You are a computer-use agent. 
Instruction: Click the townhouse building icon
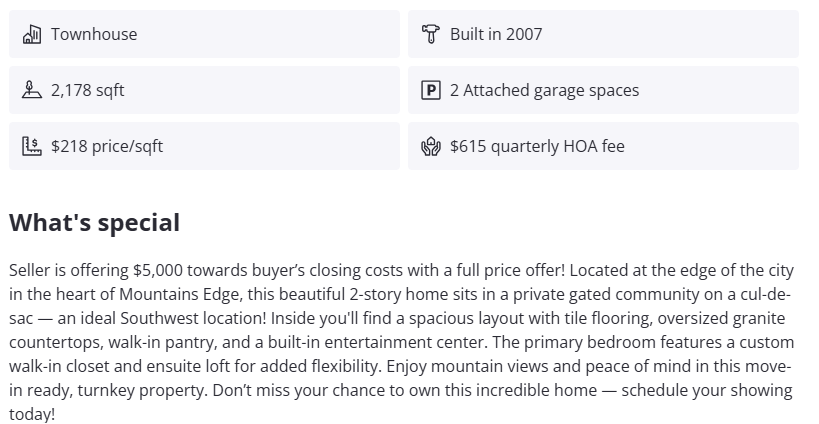[x=31, y=34]
